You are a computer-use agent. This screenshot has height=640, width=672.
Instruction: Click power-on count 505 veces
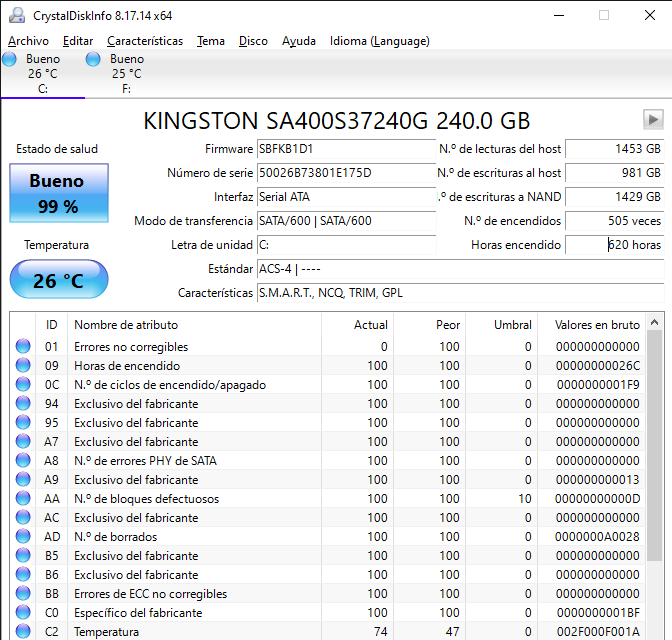(615, 221)
